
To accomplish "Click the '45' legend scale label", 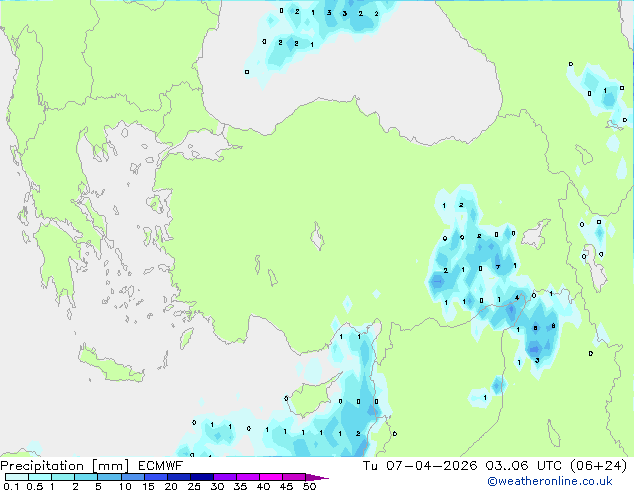I will pyautogui.click(x=286, y=486).
